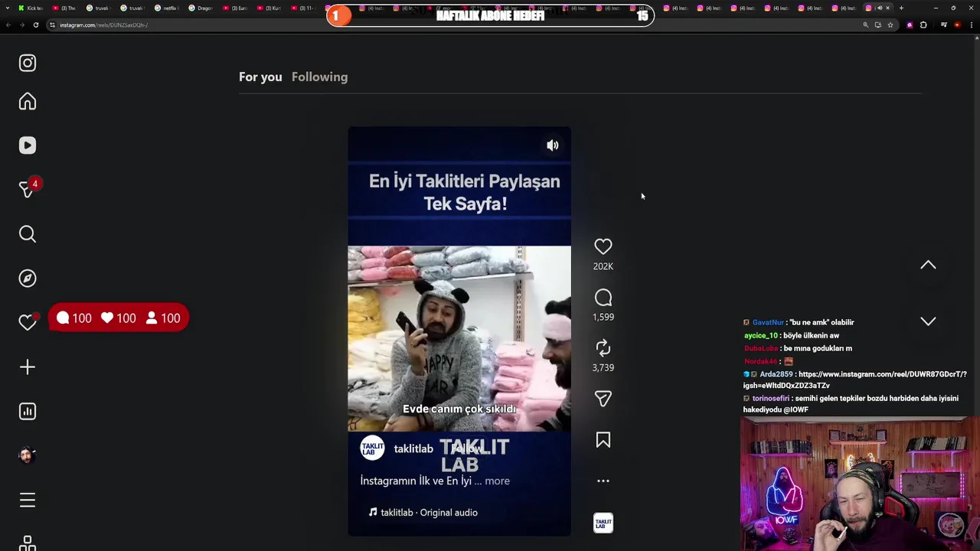The image size is (980, 551).
Task: Open media control icon in browser toolbar
Action: [x=944, y=24]
